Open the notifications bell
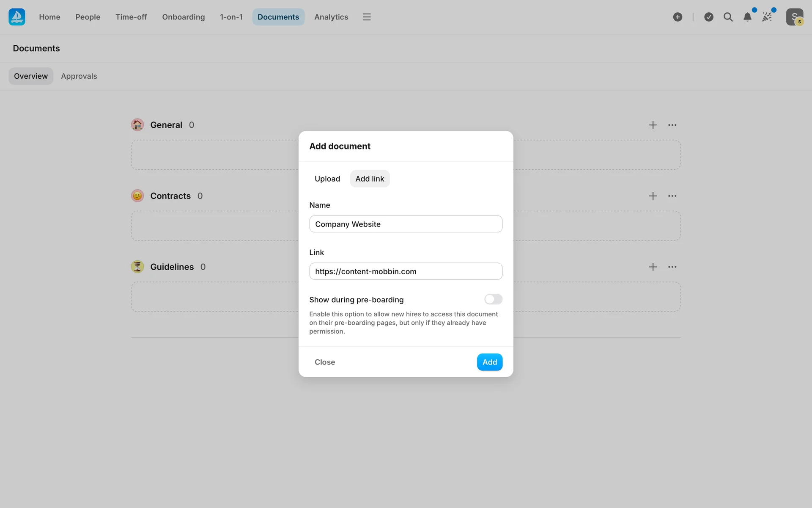812x508 pixels. pos(747,17)
